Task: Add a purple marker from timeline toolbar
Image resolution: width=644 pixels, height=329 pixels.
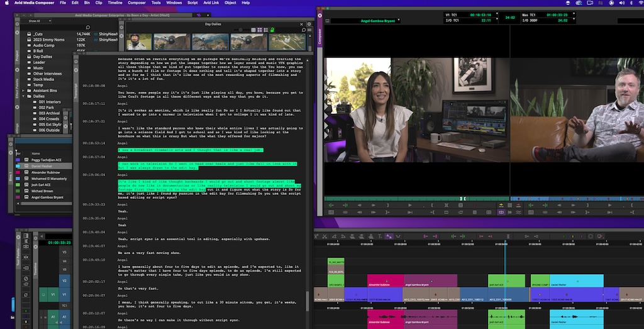Action: 582,236
